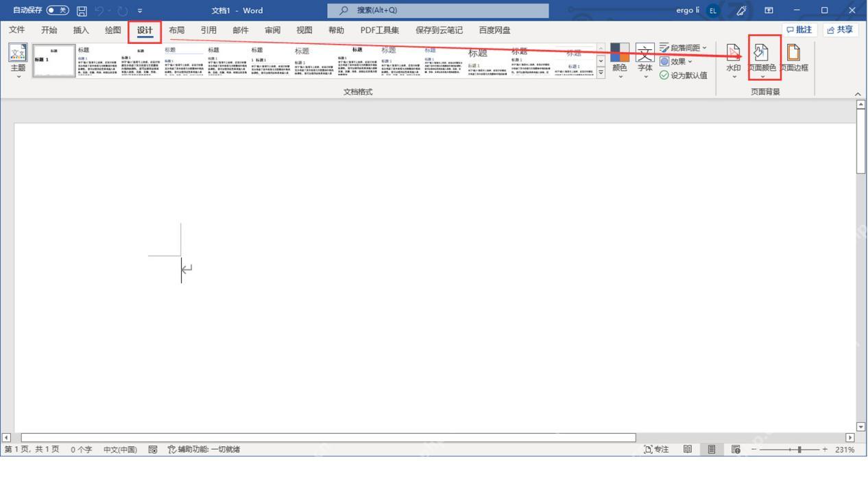Image resolution: width=868 pixels, height=488 pixels.
Task: Open Ribbon Display Options icon
Action: tap(769, 10)
